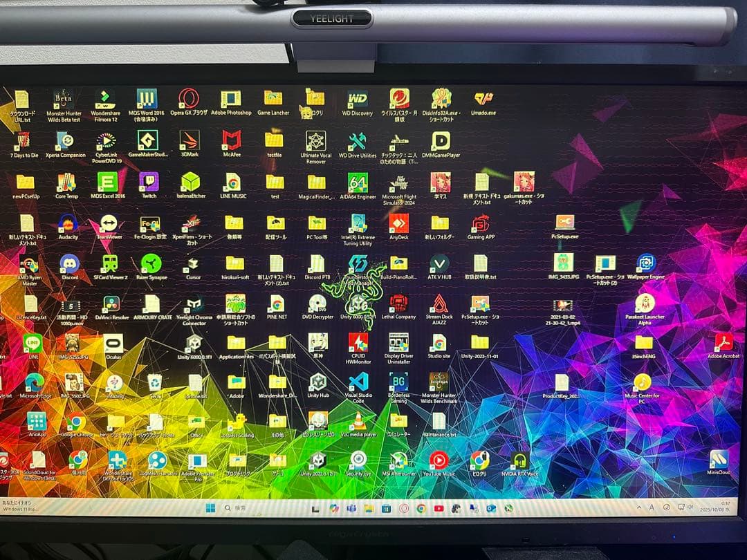Open the testfile folder on desktop
Viewport: 747px width, 560px height.
click(274, 140)
